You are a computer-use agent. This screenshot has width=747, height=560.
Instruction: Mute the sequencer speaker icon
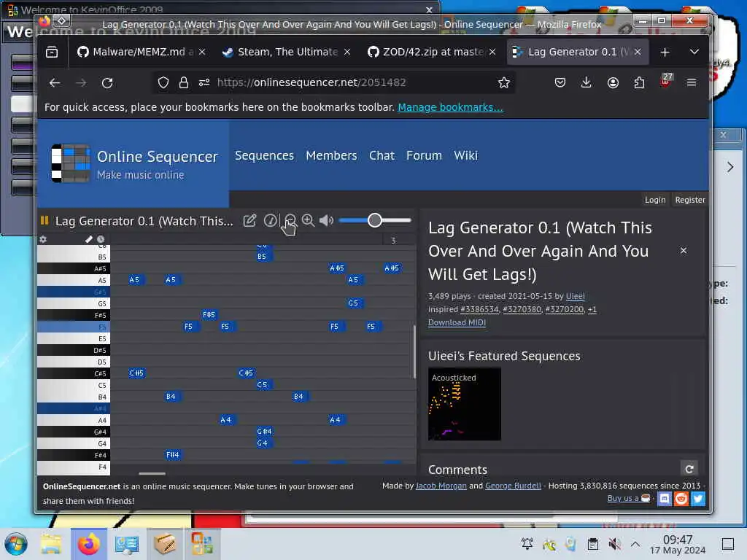326,220
